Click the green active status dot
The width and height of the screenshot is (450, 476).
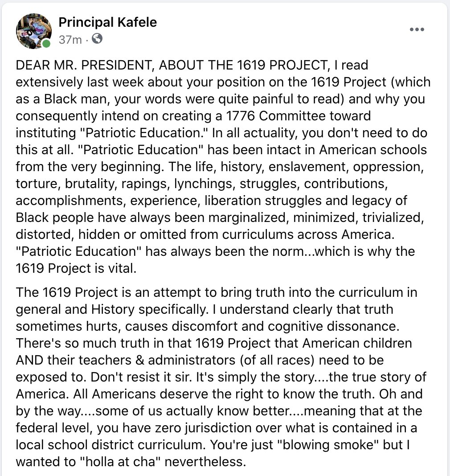[x=46, y=44]
